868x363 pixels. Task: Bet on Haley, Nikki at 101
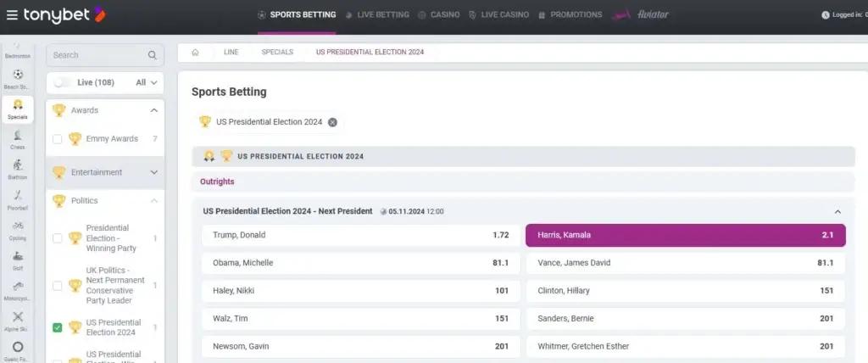coord(361,290)
